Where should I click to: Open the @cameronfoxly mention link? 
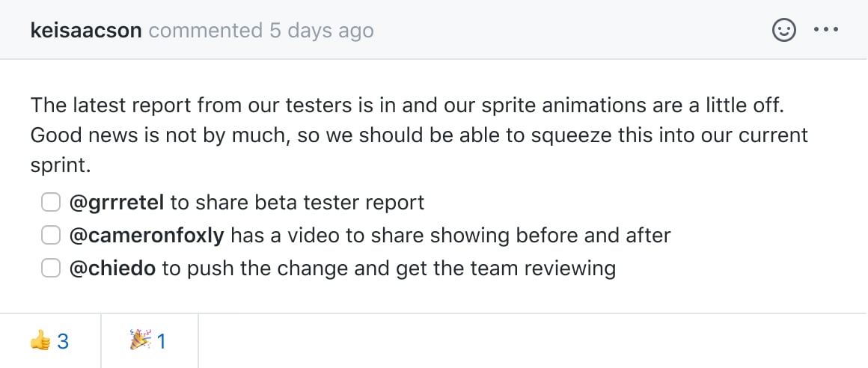click(x=147, y=236)
